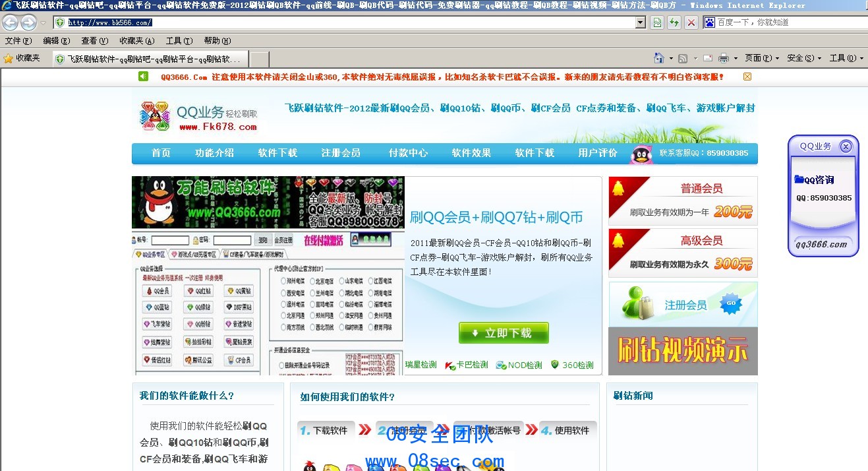The image size is (868, 471).
Task: Open 功能介绍 in site navigation
Action: 214,153
